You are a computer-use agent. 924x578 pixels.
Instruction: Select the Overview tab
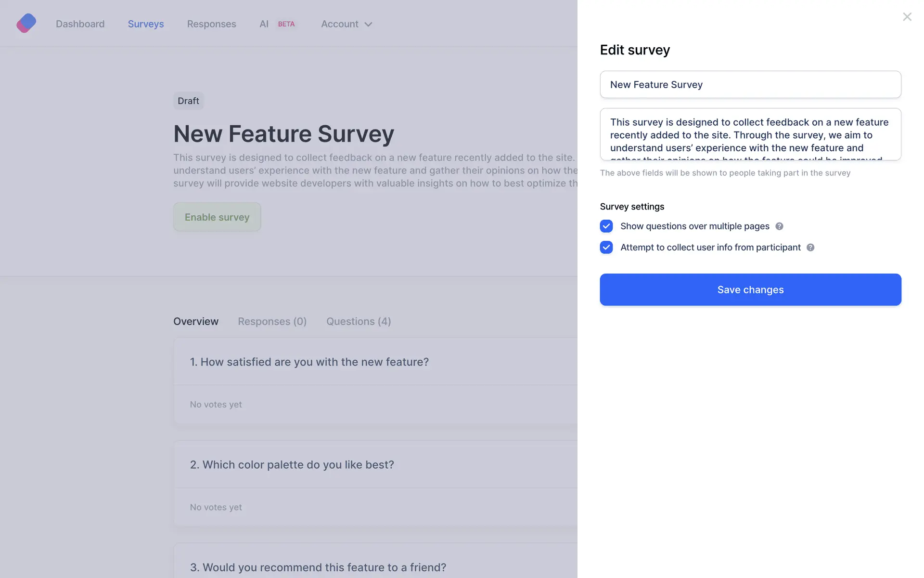(x=196, y=321)
